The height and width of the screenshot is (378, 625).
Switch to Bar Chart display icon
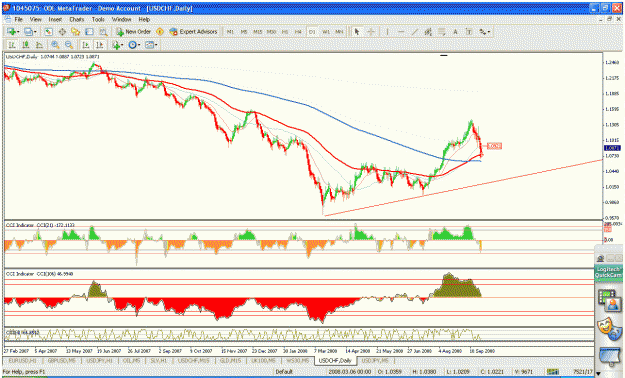(x=12, y=45)
